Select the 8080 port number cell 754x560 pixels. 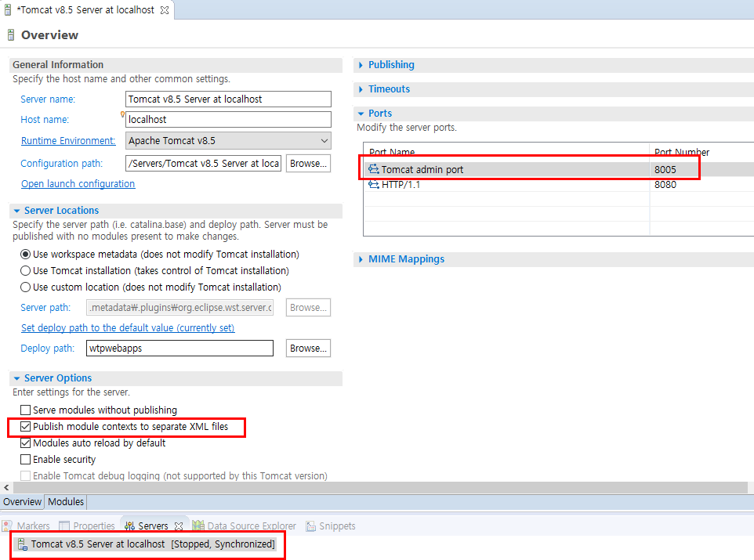pyautogui.click(x=665, y=184)
